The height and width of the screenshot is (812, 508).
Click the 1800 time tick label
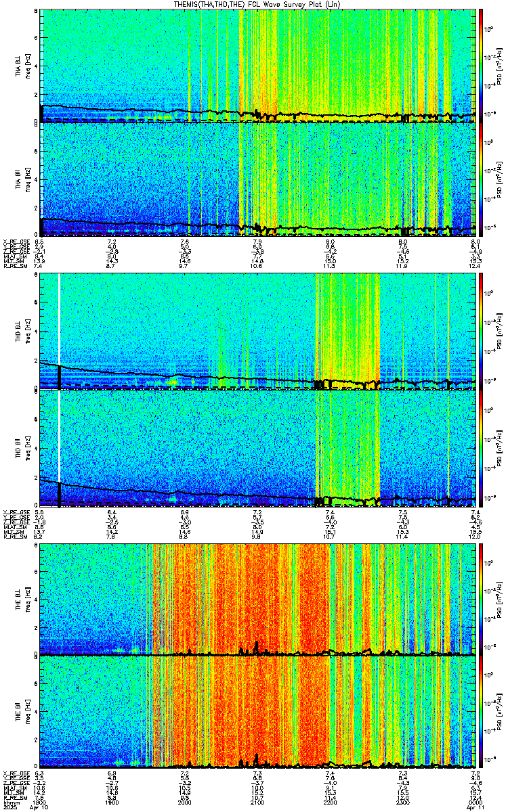(x=40, y=803)
